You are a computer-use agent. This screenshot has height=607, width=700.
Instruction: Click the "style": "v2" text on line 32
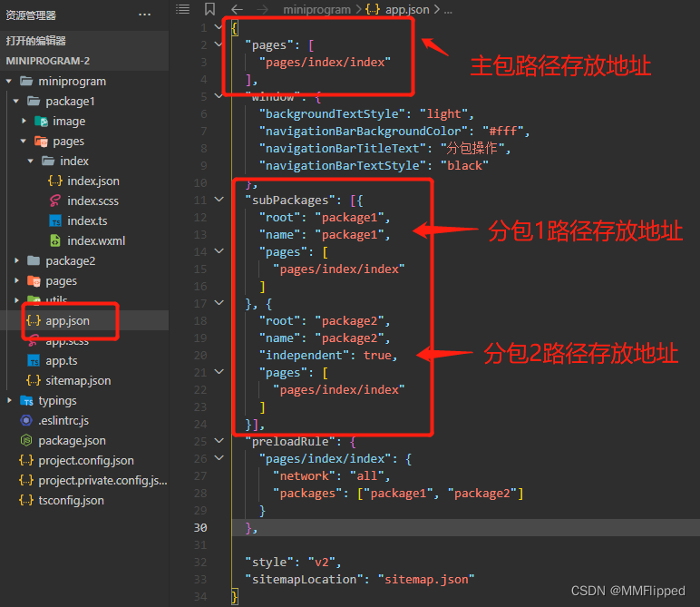point(290,563)
